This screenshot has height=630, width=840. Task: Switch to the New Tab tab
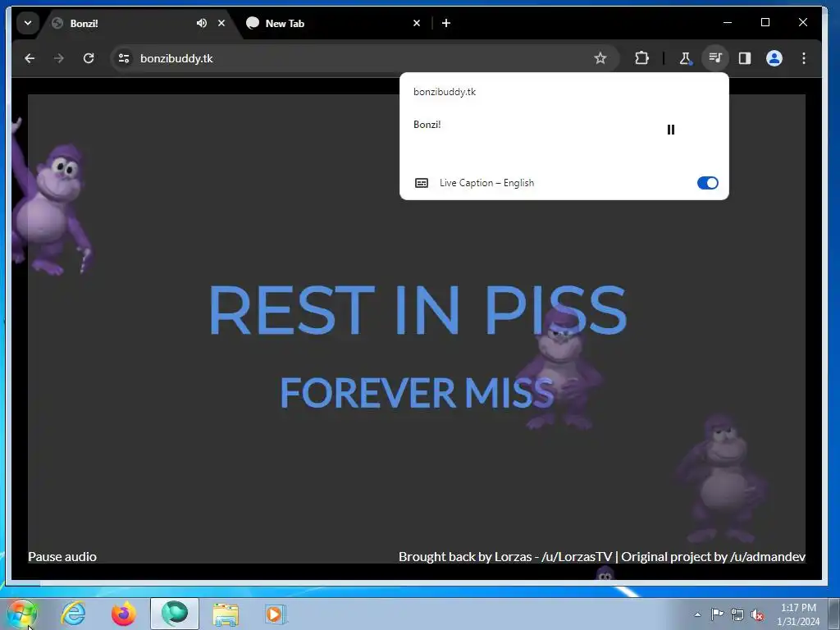pos(332,23)
